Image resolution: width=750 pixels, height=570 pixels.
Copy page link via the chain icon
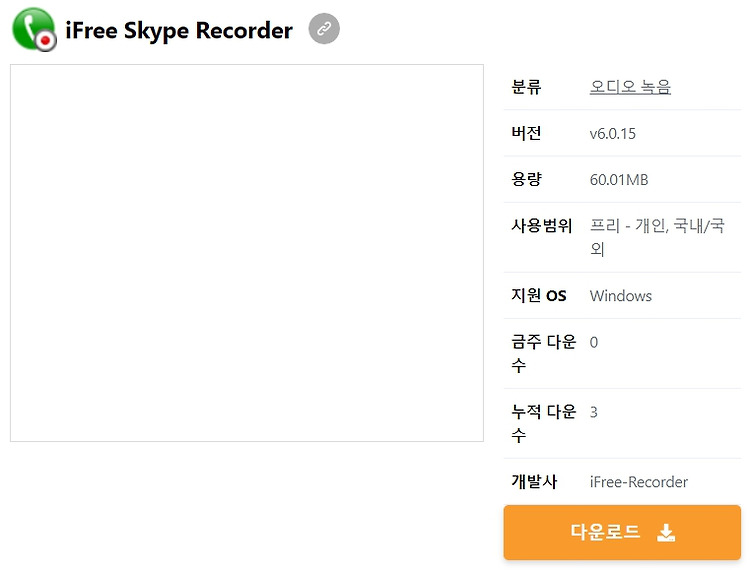(x=324, y=29)
